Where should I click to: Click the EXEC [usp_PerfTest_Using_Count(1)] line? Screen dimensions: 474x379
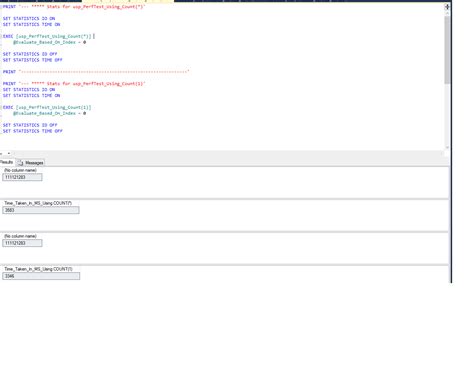point(47,107)
